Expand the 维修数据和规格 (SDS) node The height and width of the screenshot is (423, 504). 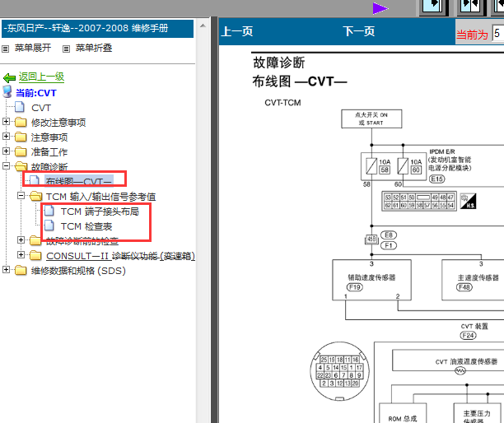coord(6,269)
